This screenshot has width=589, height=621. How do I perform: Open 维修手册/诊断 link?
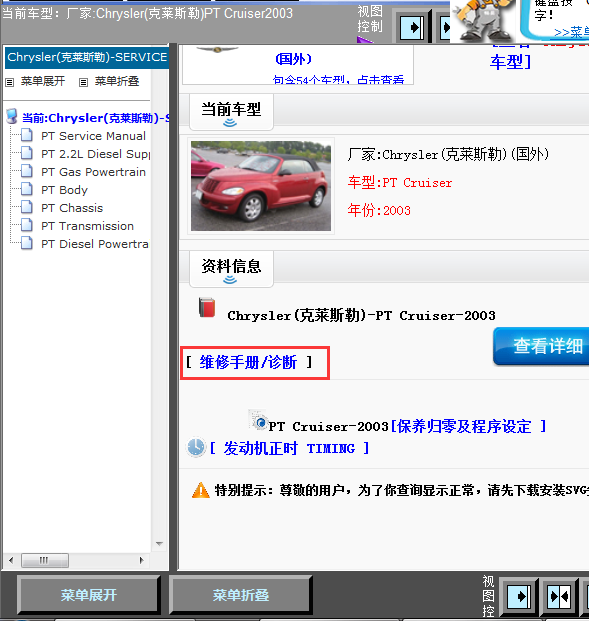[248, 362]
